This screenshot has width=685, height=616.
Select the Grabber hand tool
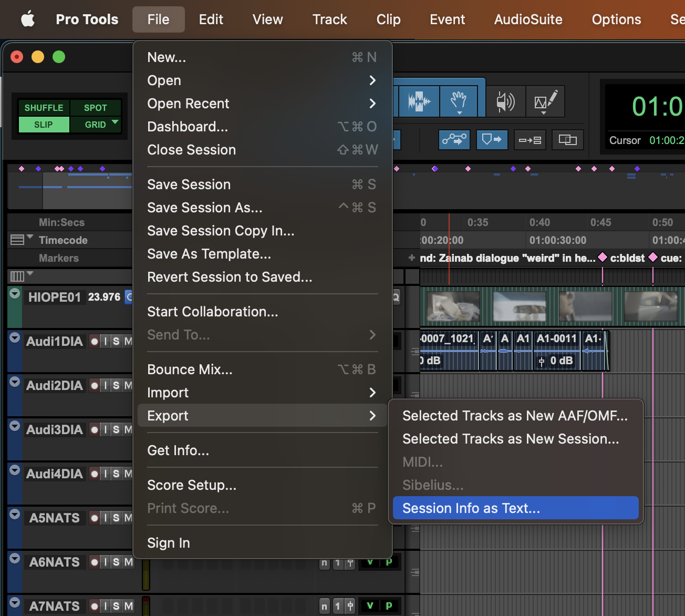click(459, 101)
